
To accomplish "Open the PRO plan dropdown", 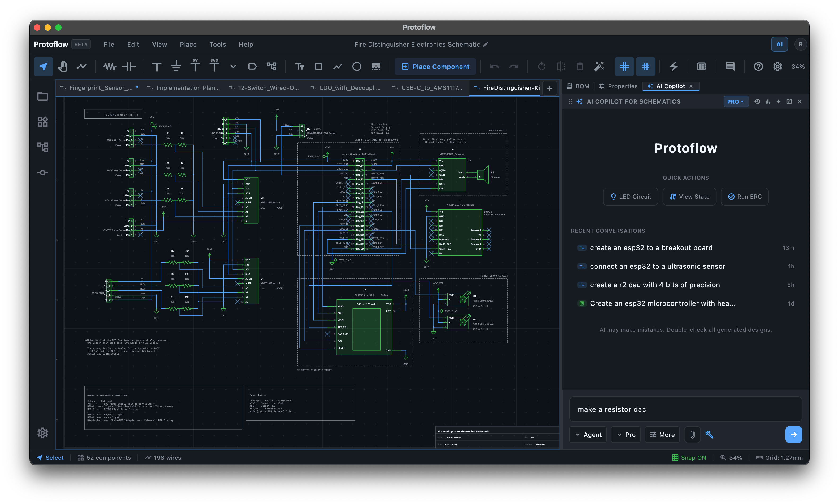I will (x=736, y=101).
